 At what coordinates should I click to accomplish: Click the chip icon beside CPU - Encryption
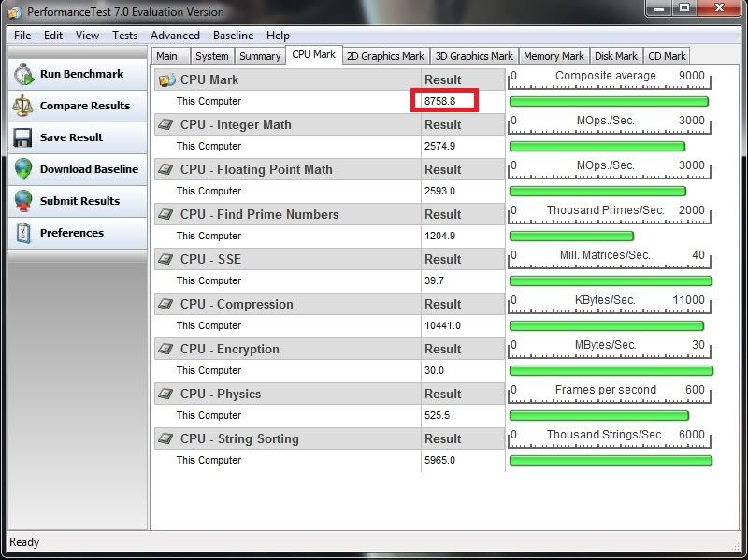point(165,349)
